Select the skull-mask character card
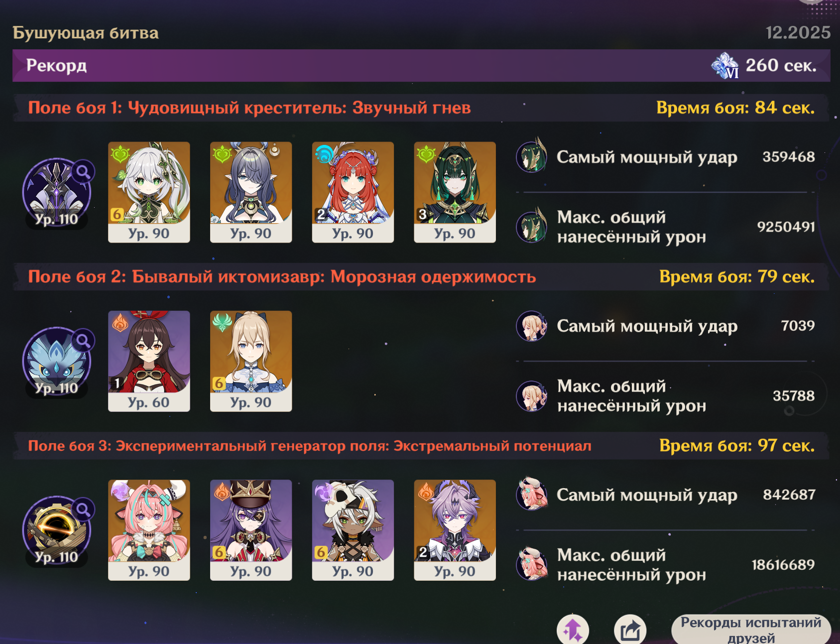The width and height of the screenshot is (840, 644). 353,530
